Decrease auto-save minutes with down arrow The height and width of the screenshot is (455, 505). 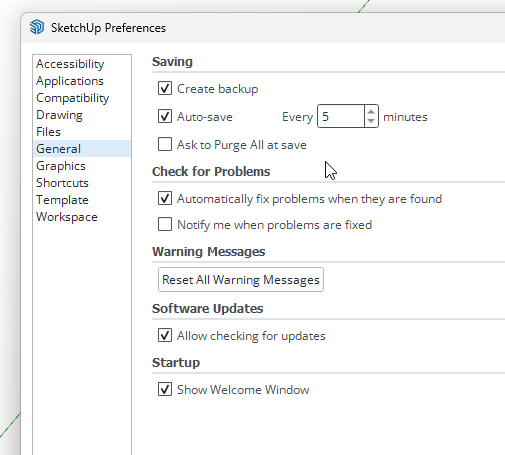371,121
